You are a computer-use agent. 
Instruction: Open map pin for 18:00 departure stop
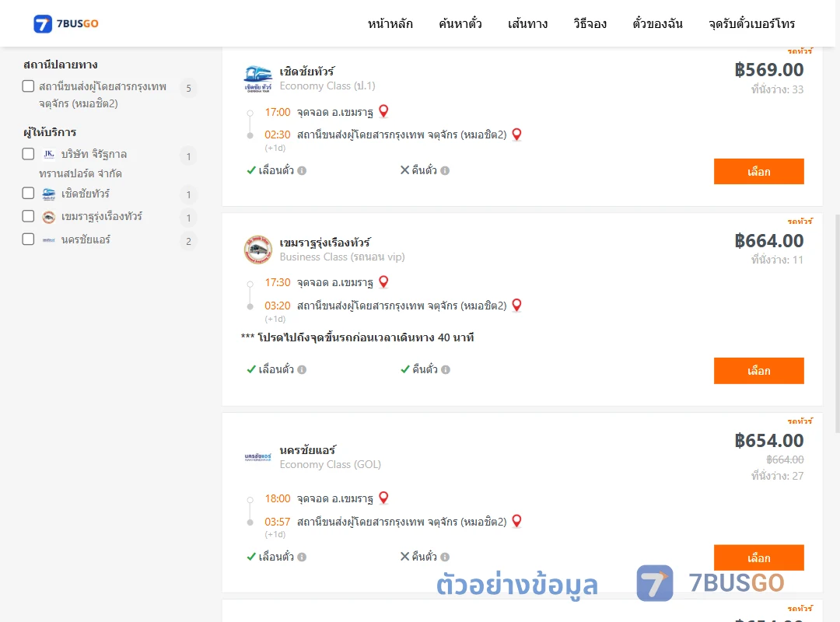click(x=383, y=498)
